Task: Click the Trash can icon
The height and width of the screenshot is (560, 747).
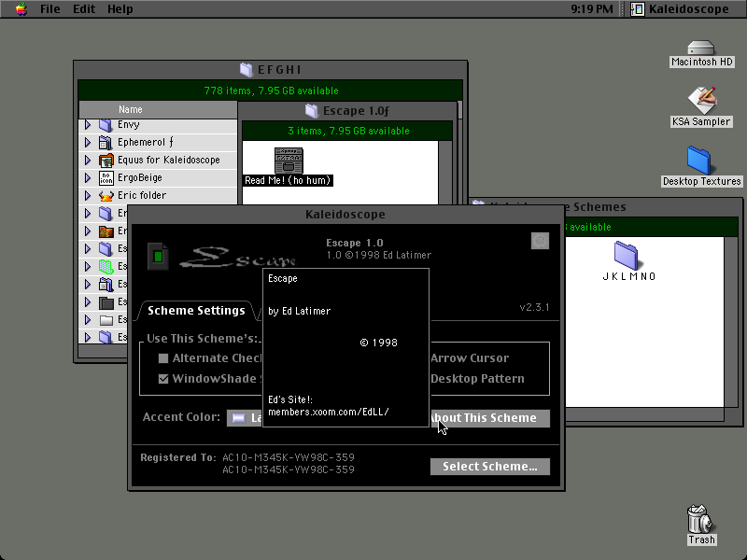Action: click(x=700, y=519)
